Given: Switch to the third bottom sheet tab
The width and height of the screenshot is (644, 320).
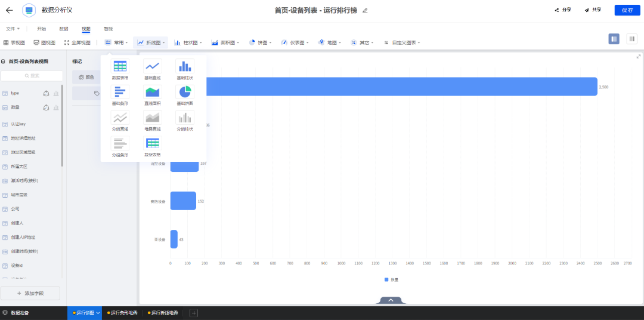Looking at the screenshot, I should [163, 313].
